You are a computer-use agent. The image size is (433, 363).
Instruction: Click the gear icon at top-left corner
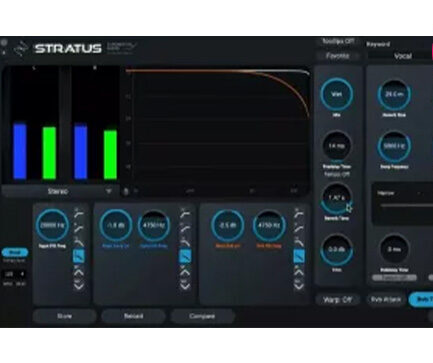[4, 43]
